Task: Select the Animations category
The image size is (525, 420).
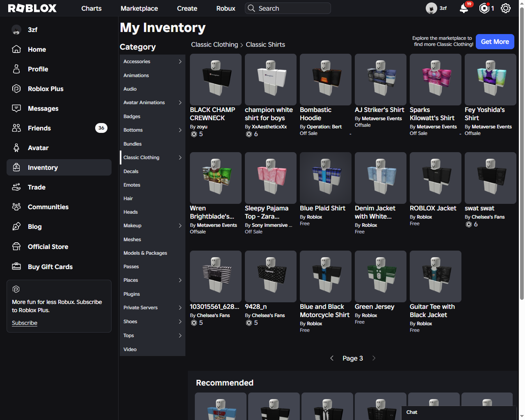Action: coord(153,75)
